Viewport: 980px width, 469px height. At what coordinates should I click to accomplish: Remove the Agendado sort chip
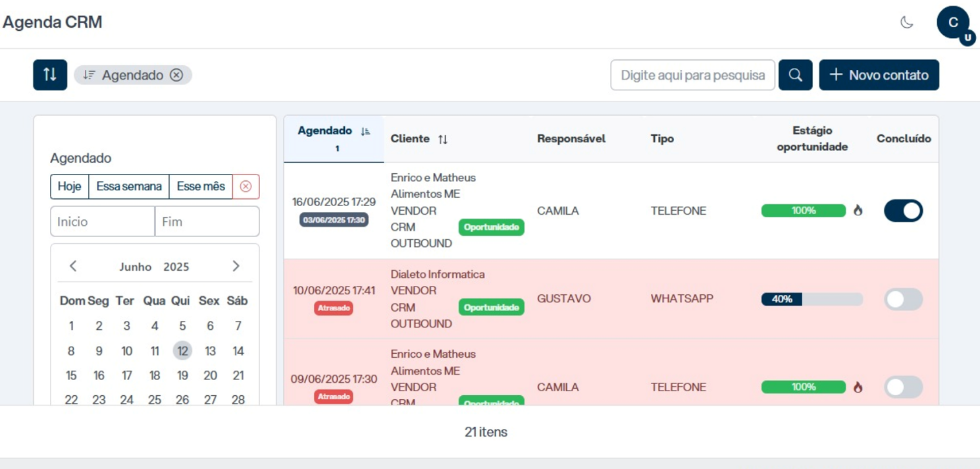tap(176, 75)
